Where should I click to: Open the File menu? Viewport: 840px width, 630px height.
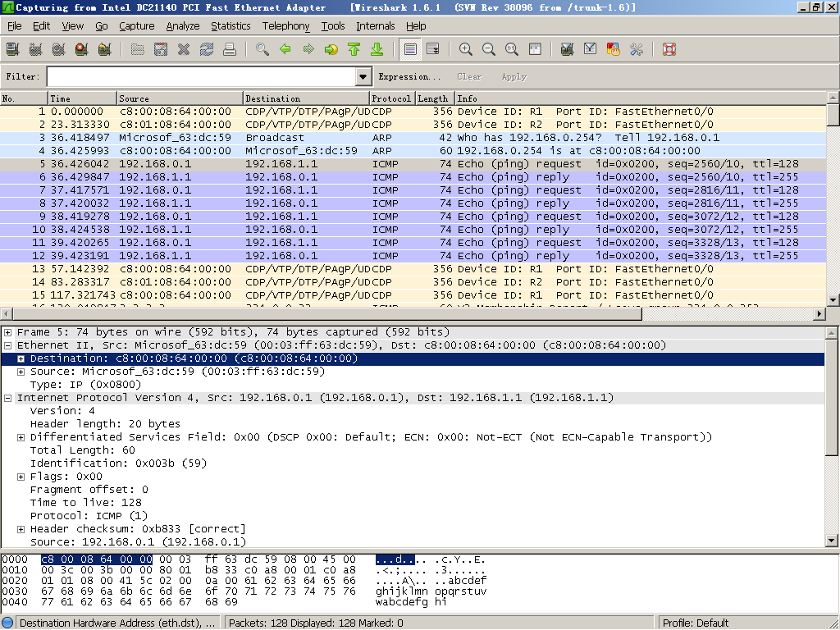click(15, 25)
